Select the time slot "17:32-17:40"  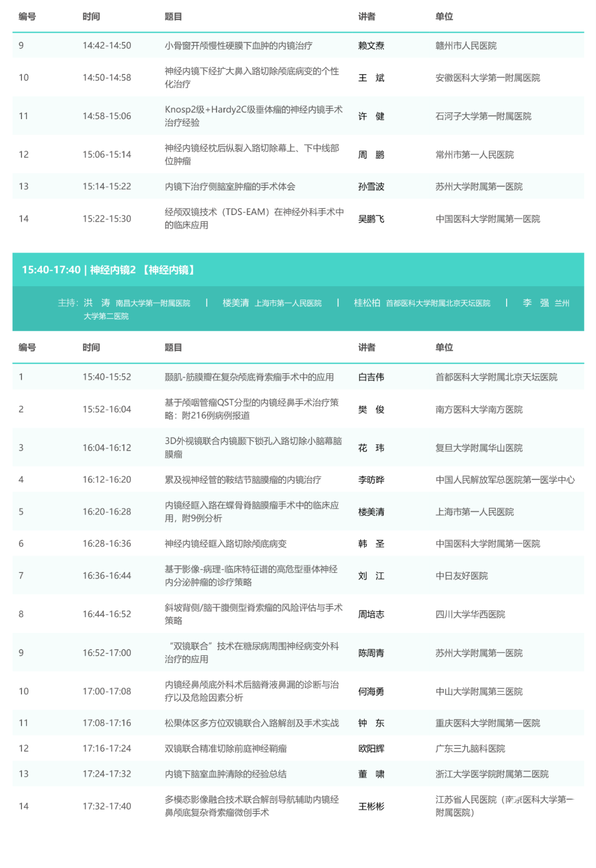coord(107,806)
